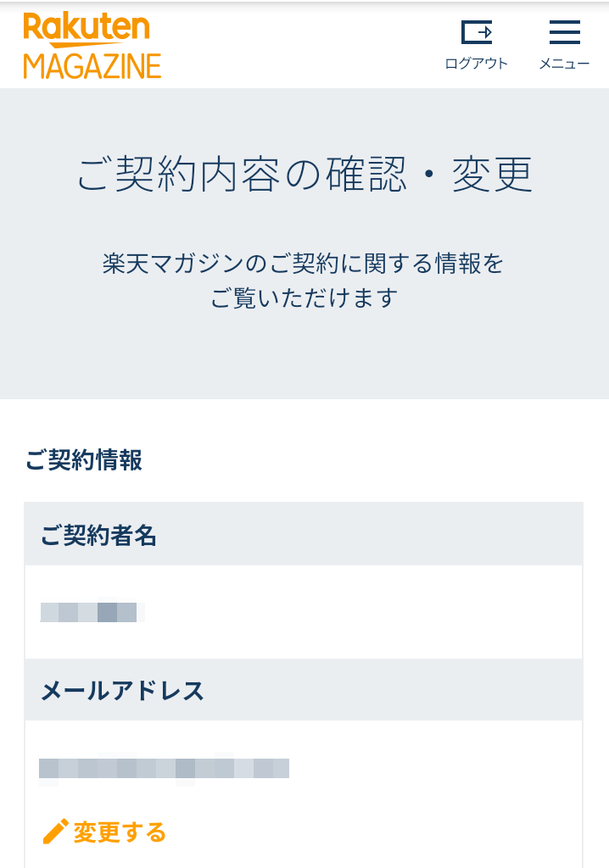Click the MAGAZINE wordmark in the logo

(92, 66)
